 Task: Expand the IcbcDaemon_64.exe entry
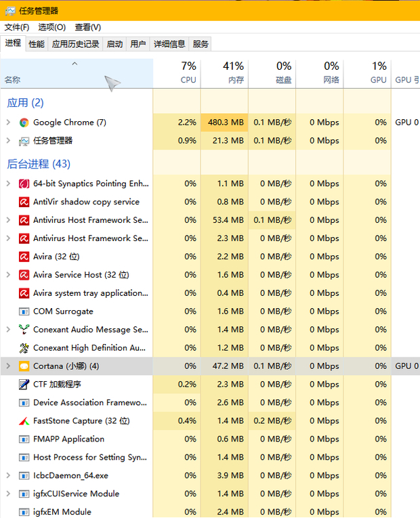(8, 476)
